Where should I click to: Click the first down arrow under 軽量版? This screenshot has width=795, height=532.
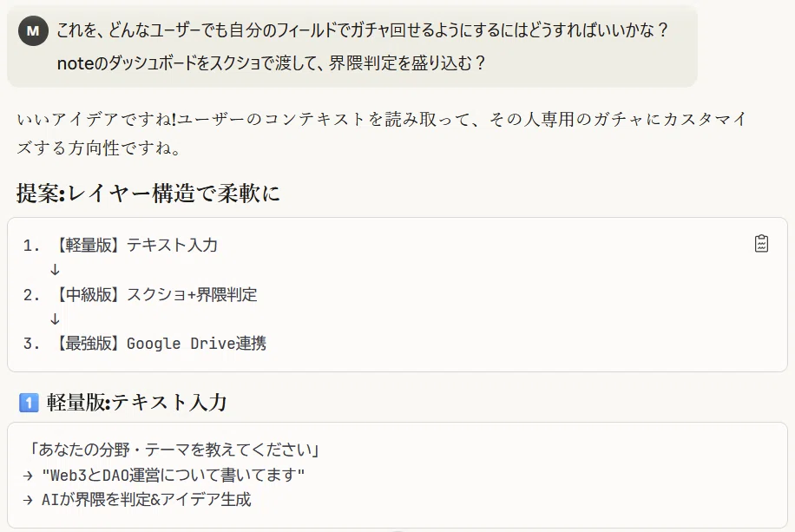[55, 270]
